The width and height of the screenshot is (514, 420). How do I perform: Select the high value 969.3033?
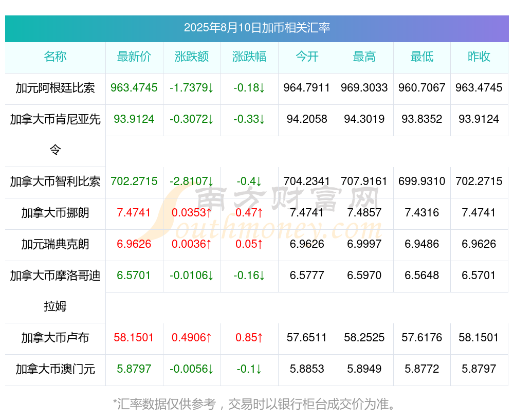pos(364,88)
